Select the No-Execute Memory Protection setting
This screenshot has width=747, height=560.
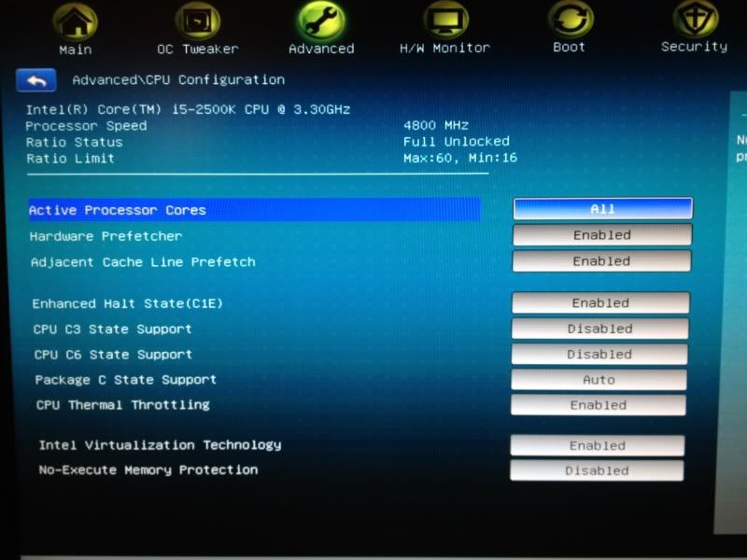coord(598,470)
